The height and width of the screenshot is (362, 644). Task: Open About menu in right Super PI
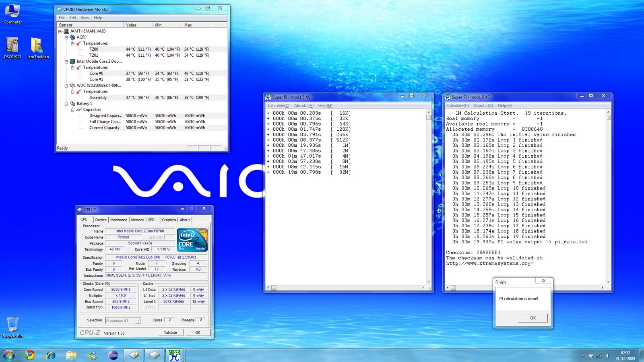tap(483, 106)
